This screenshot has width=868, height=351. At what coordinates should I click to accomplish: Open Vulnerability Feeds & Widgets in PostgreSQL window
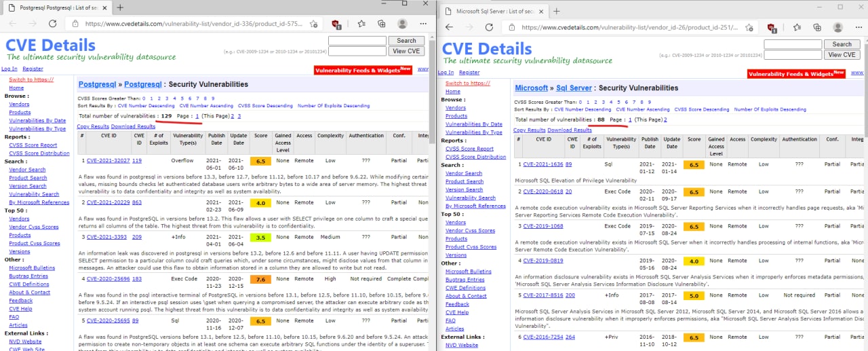click(363, 70)
